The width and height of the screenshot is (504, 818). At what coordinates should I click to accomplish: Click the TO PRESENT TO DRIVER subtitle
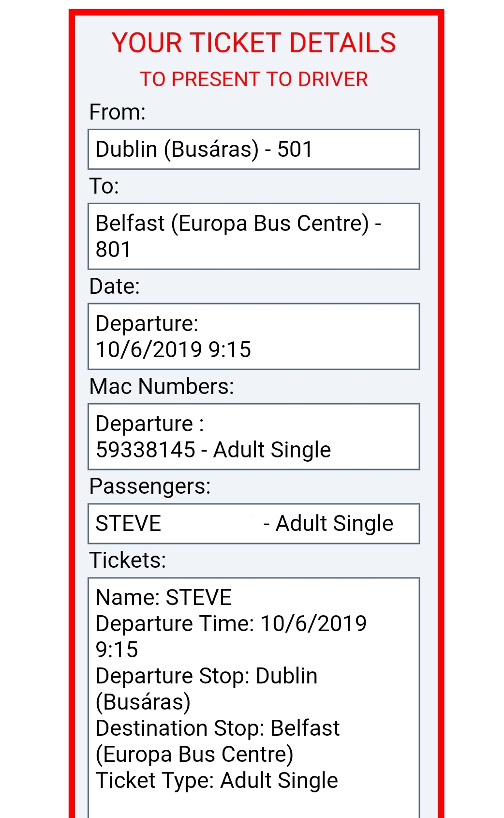coord(253,79)
